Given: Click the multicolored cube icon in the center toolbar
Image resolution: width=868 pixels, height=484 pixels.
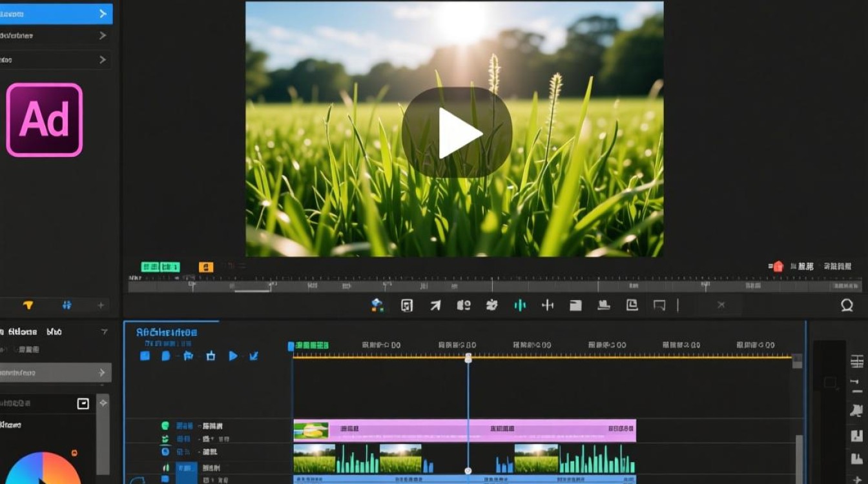Looking at the screenshot, I should (x=378, y=305).
